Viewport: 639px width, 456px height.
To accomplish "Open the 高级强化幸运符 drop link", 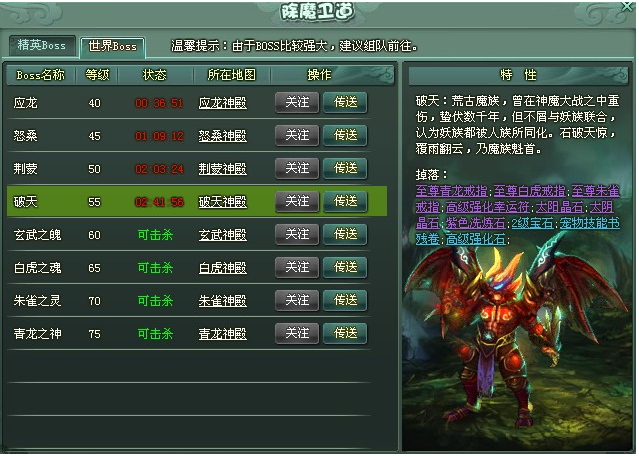I will tap(487, 207).
